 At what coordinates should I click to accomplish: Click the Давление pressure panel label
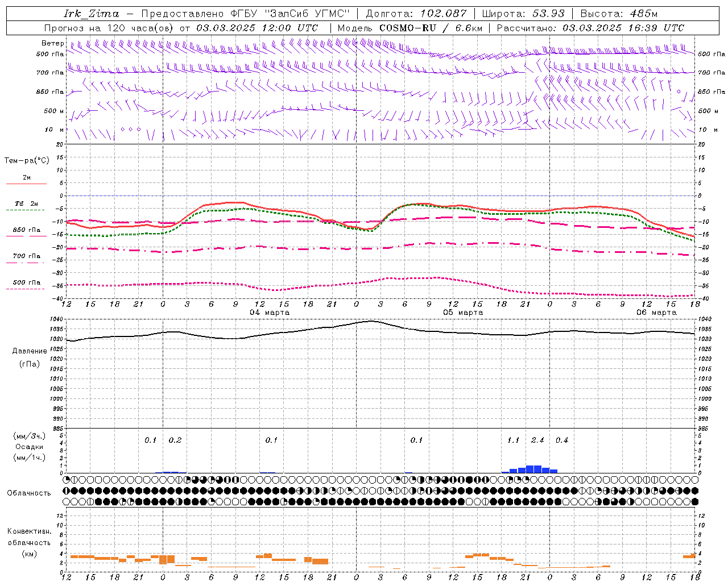[x=30, y=351]
